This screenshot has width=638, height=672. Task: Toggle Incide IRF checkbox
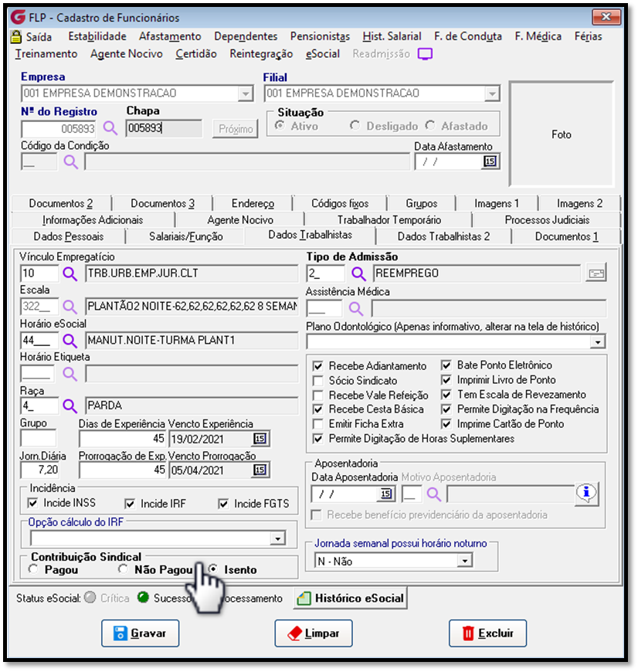coord(130,504)
